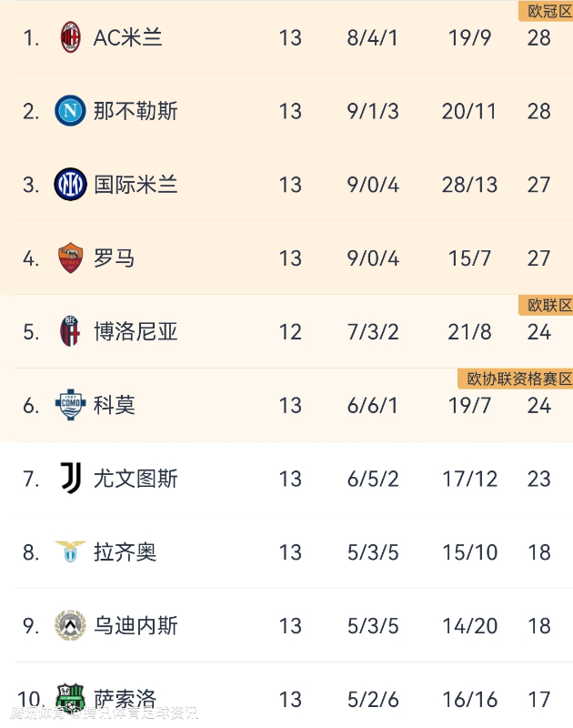The image size is (573, 728).
Task: Tap the Roma wolf crest
Action: coord(70,258)
